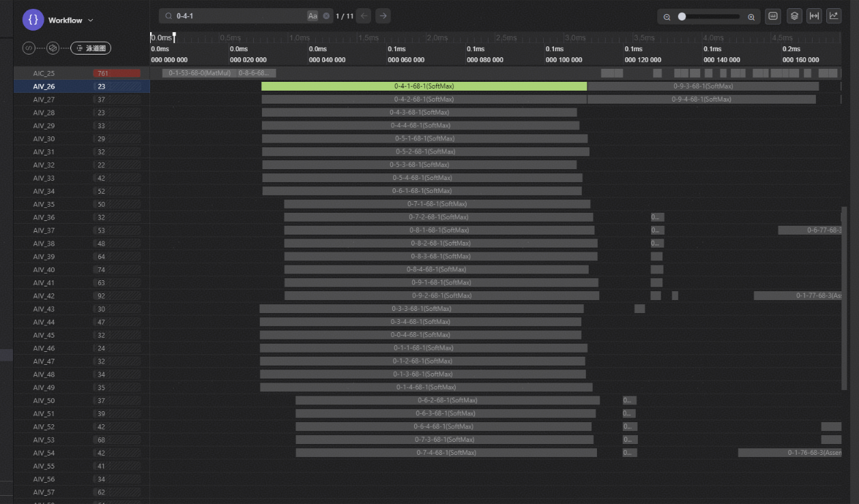The height and width of the screenshot is (504, 859).
Task: Click the caption panel icon beside zoom slider
Action: 773,16
